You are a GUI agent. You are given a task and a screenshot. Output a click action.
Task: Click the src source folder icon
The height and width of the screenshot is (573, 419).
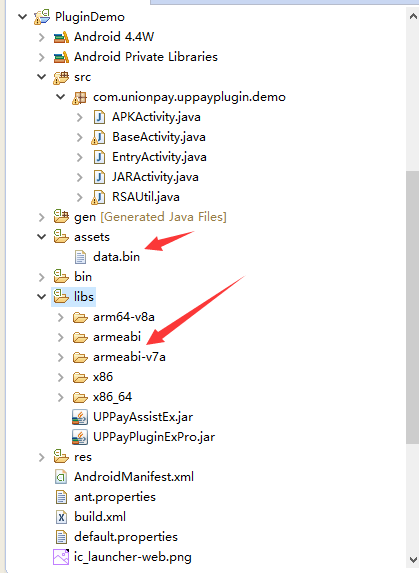61,77
